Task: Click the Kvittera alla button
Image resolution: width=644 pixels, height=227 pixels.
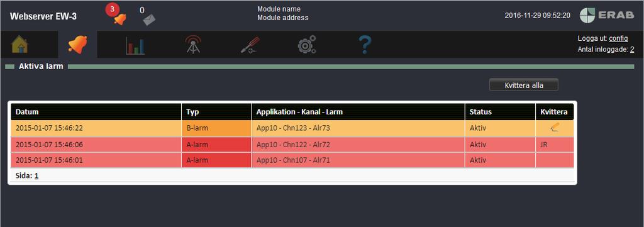Action: click(x=524, y=85)
